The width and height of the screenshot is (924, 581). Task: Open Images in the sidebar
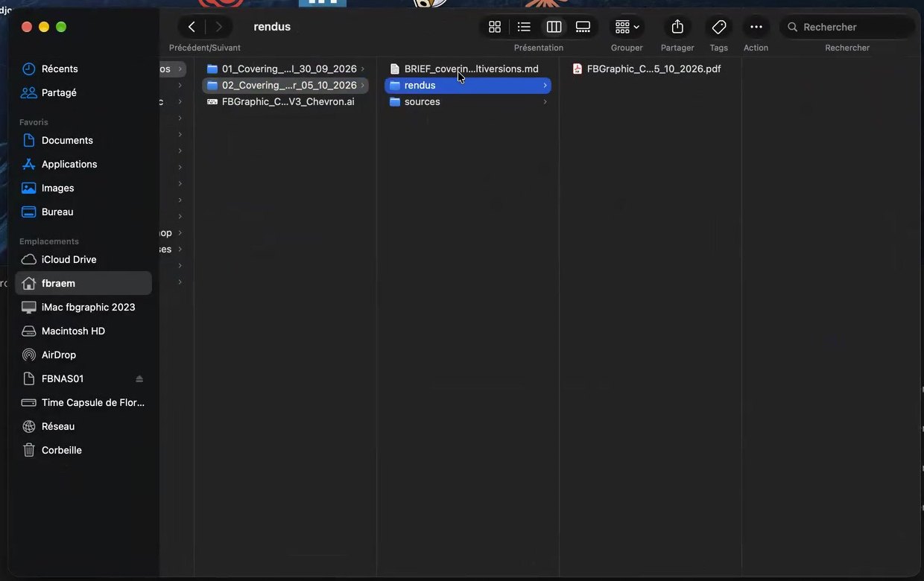click(x=83, y=188)
